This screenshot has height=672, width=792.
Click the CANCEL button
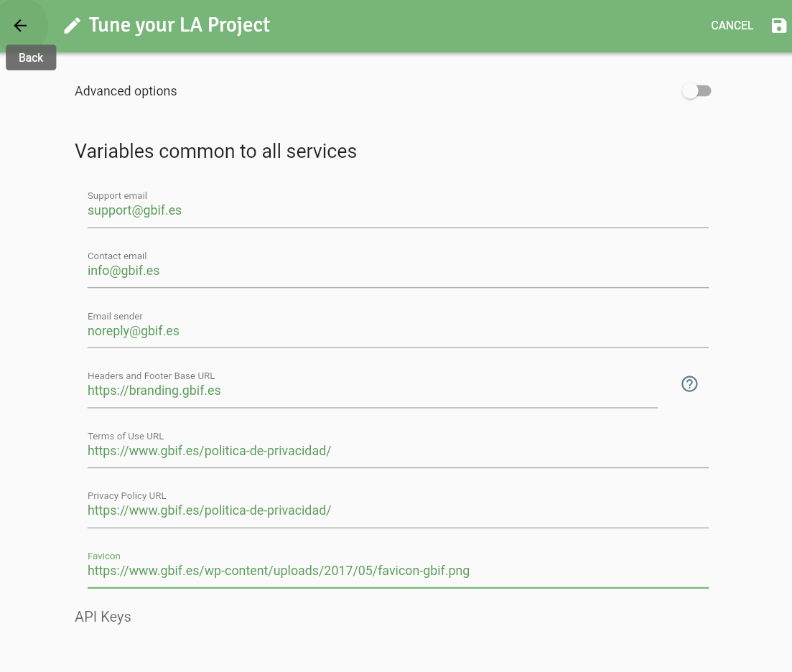[x=732, y=26]
